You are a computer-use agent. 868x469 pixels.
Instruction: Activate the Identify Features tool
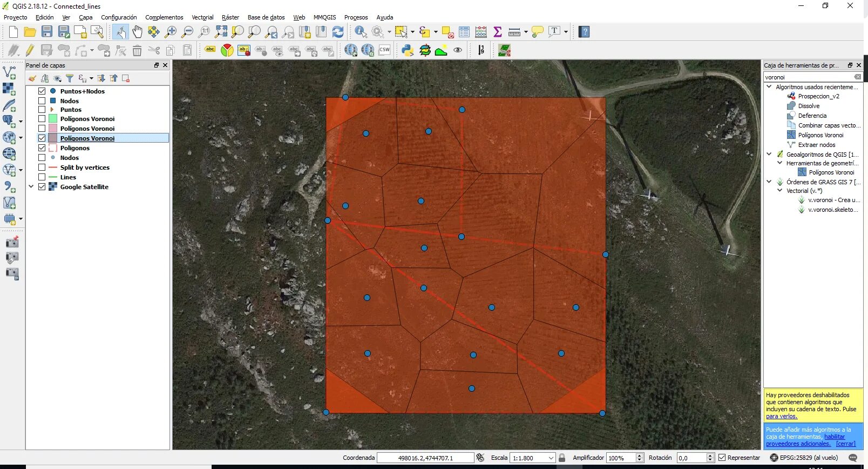point(361,32)
